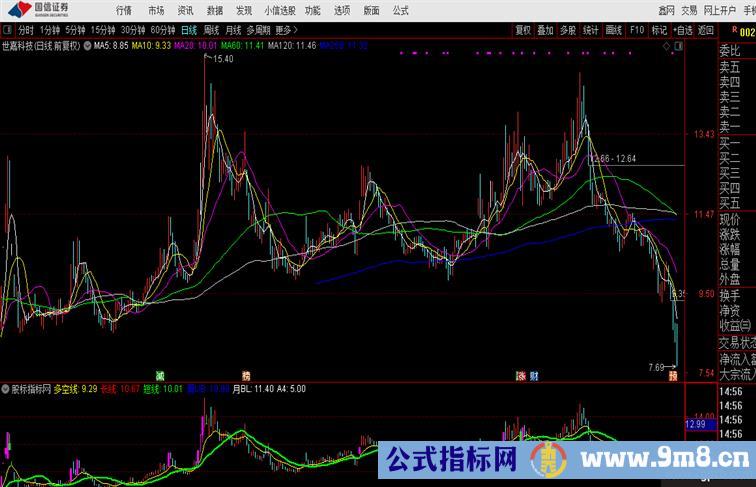Screen dimensions: 756x487
Task: Click the 15.40 peak price label
Action: [x=222, y=60]
